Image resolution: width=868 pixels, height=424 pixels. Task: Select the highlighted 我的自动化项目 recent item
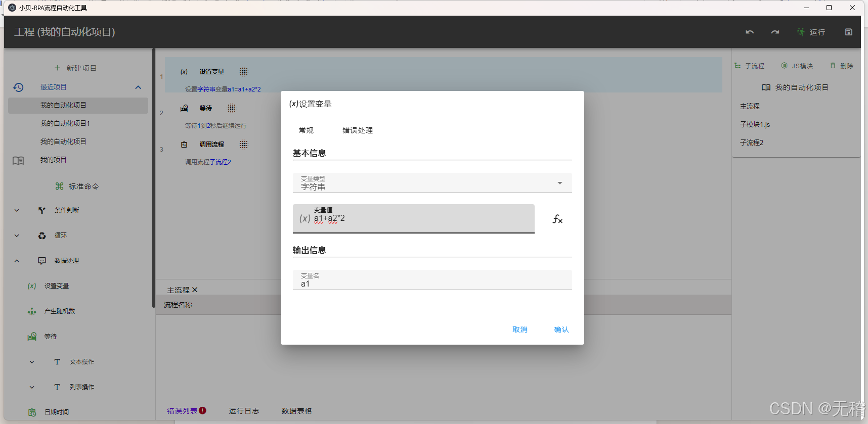pos(78,105)
